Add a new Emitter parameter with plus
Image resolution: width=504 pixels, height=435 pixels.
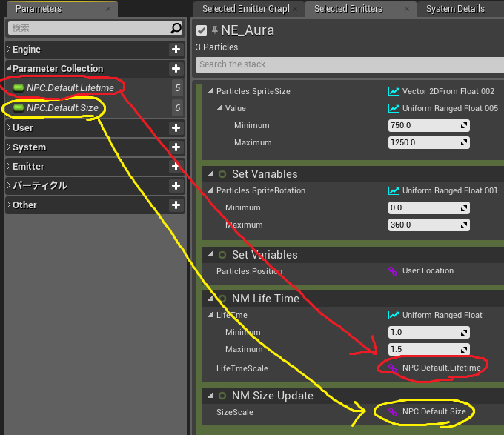[x=176, y=167]
